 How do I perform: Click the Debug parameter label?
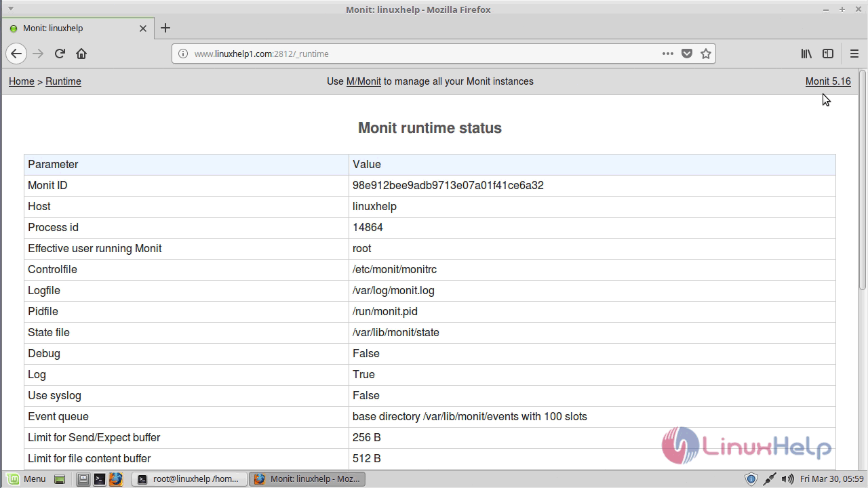(x=44, y=353)
